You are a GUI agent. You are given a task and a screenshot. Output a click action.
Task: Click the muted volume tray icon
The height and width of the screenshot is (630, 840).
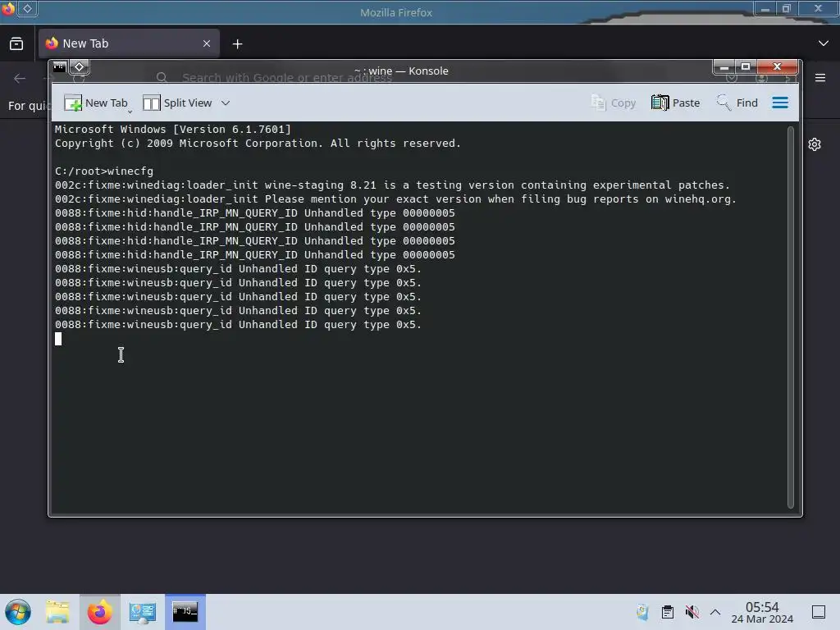coord(692,612)
